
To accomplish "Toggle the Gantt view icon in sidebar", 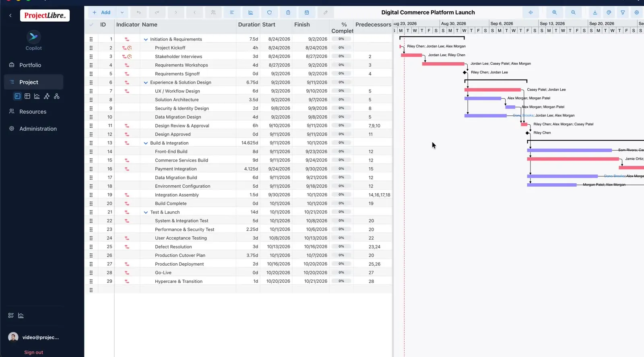I will [x=17, y=96].
